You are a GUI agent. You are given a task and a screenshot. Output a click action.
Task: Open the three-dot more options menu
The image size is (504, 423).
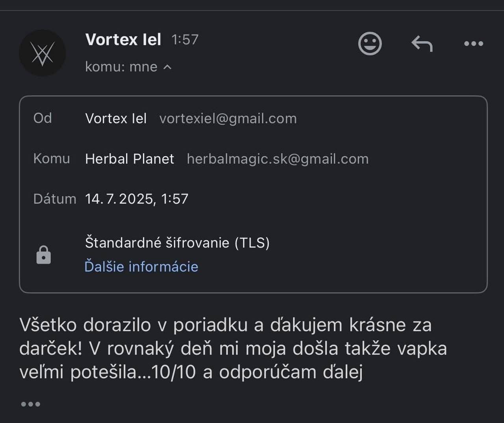(473, 44)
